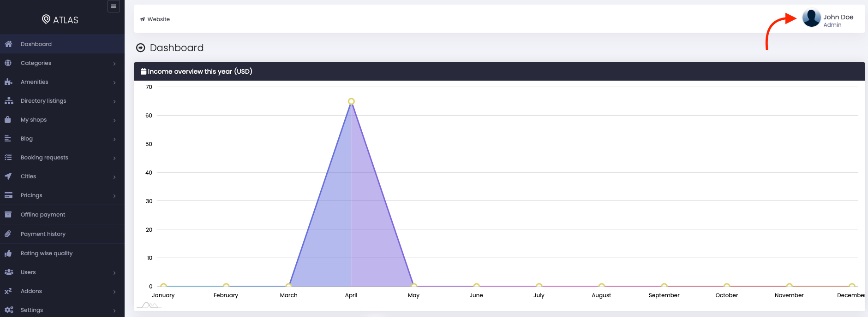
Task: Click the Cities location arrow icon
Action: coord(8,176)
